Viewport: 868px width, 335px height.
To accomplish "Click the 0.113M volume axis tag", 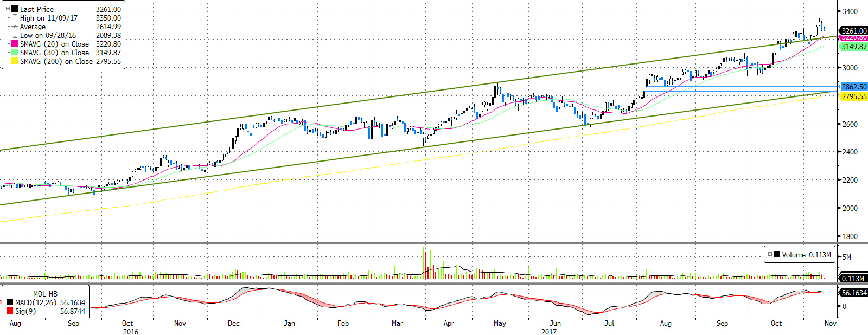I will 853,279.
